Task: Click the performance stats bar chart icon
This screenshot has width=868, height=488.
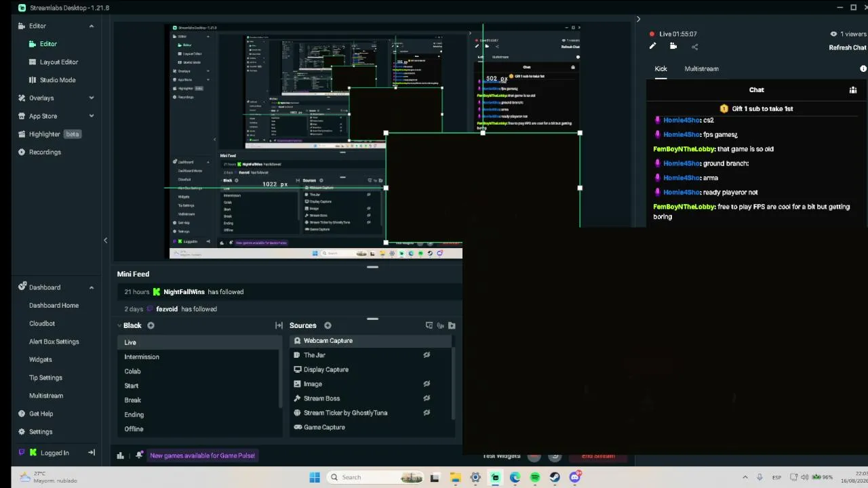Action: [121, 455]
